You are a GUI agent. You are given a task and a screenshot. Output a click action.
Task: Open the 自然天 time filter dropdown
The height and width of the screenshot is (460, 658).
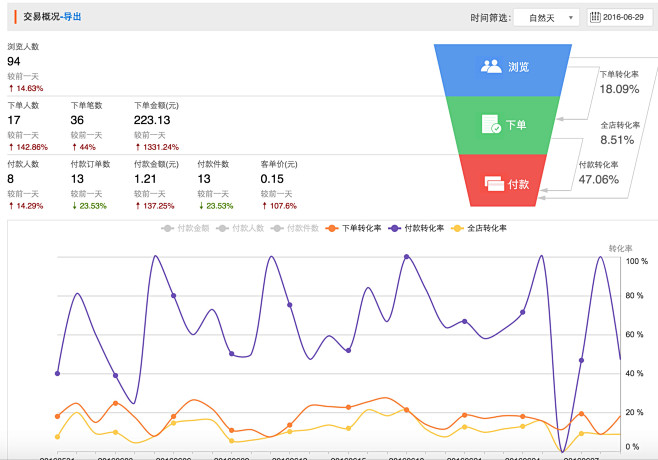(x=546, y=18)
